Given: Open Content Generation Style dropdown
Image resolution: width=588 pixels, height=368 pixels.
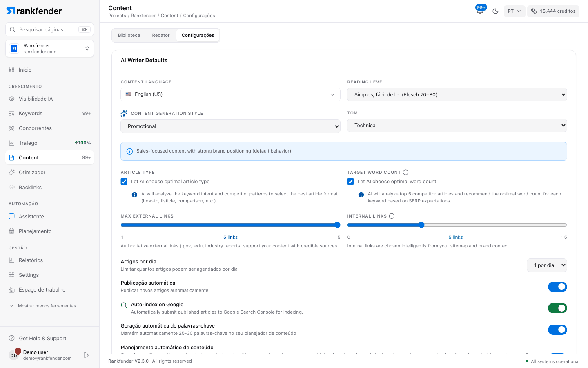Looking at the screenshot, I should click(230, 126).
